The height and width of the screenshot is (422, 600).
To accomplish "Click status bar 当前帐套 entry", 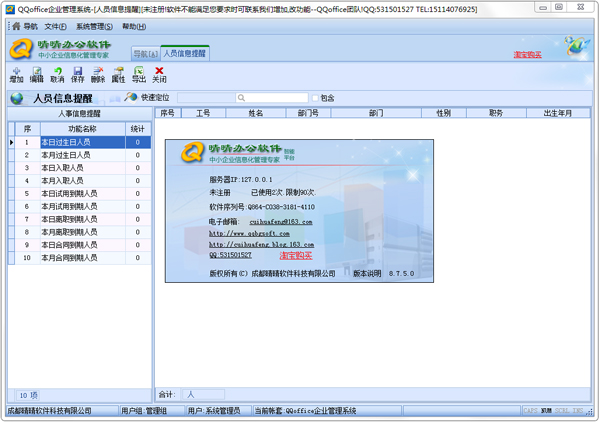I will point(327,411).
